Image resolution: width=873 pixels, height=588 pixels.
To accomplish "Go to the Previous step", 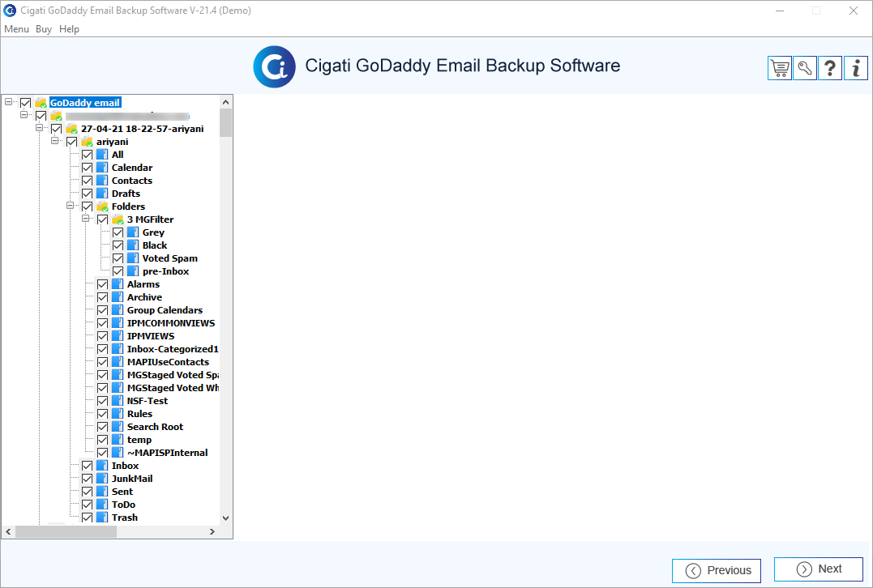I will tap(717, 570).
